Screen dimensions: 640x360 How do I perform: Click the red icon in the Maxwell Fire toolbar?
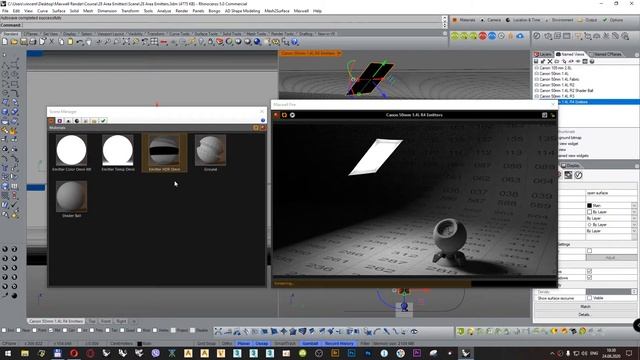pyautogui.click(x=277, y=116)
